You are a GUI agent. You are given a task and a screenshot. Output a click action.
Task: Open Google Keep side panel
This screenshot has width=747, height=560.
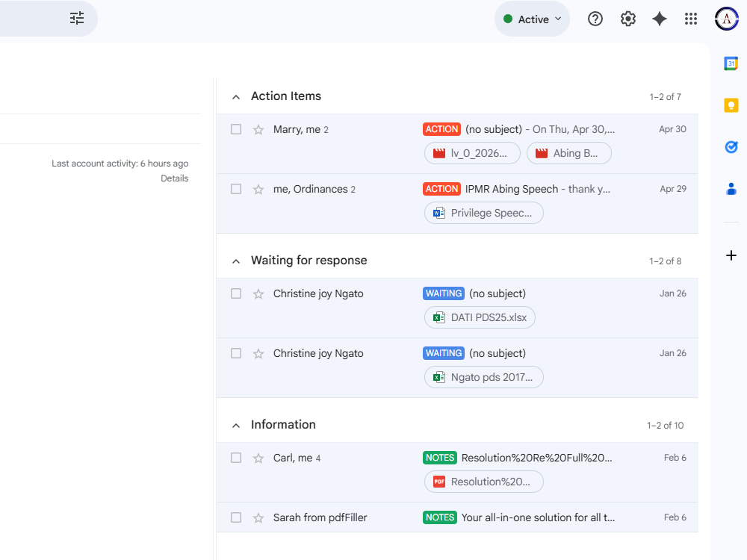click(x=731, y=105)
